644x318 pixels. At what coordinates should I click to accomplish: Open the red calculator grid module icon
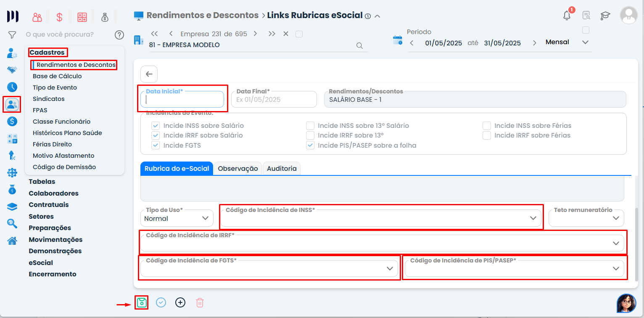pyautogui.click(x=82, y=17)
